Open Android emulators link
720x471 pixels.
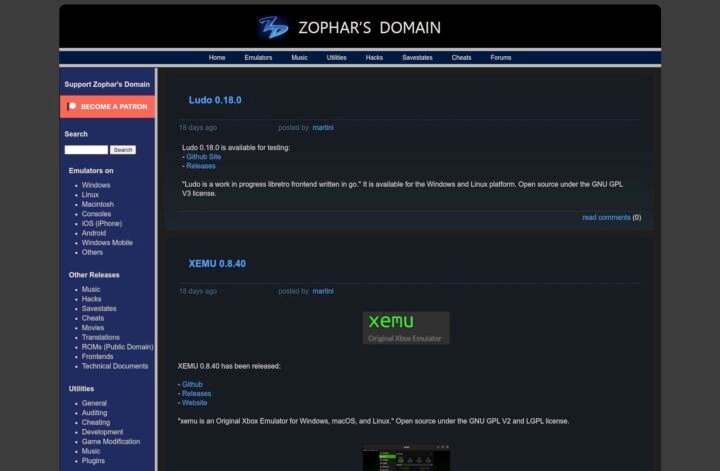click(94, 233)
